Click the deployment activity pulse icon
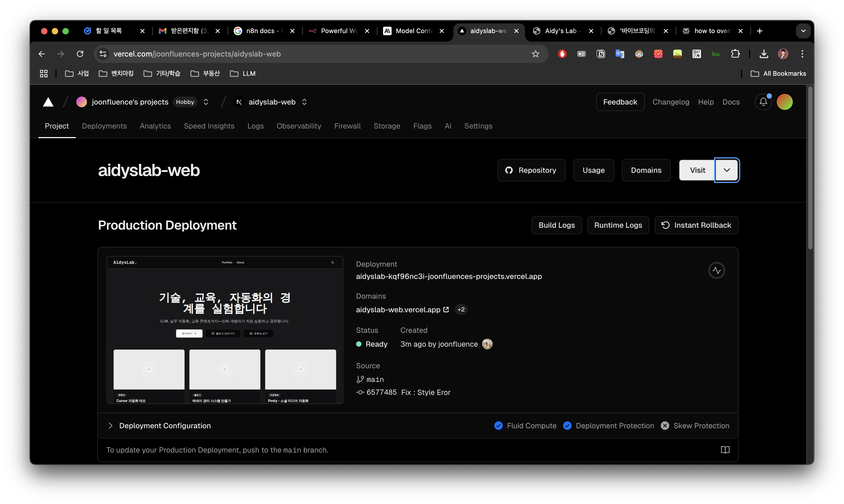This screenshot has height=504, width=844. pyautogui.click(x=717, y=271)
